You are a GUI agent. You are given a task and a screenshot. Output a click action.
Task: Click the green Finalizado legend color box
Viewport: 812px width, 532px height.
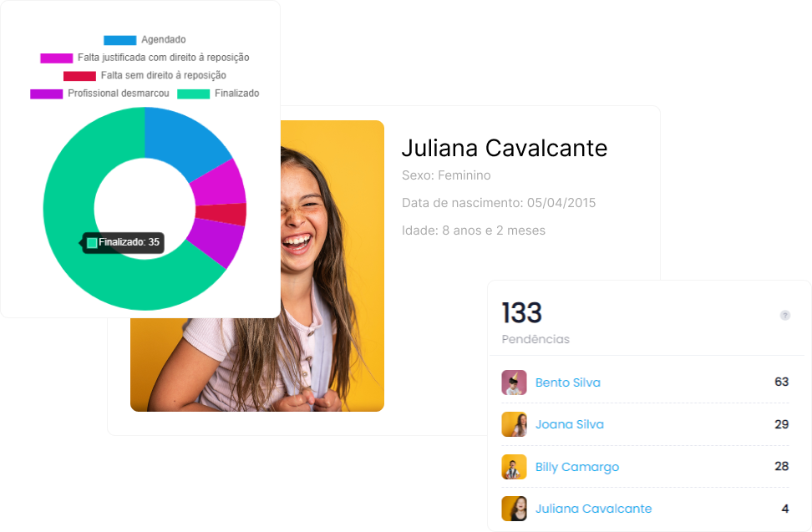pos(193,94)
